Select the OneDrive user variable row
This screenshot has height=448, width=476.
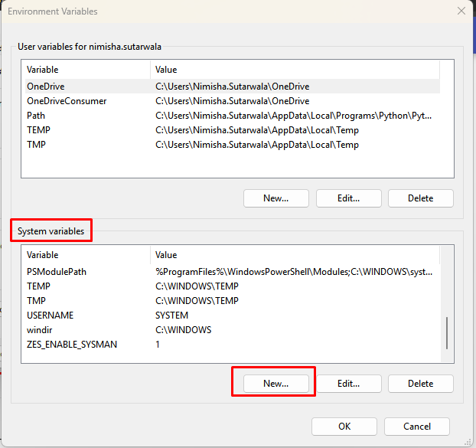pyautogui.click(x=46, y=87)
